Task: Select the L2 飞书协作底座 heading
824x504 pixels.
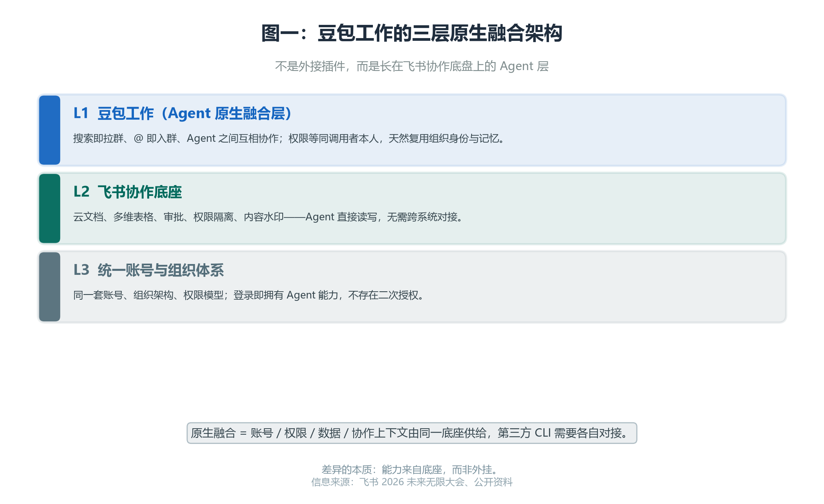Action: click(x=128, y=192)
